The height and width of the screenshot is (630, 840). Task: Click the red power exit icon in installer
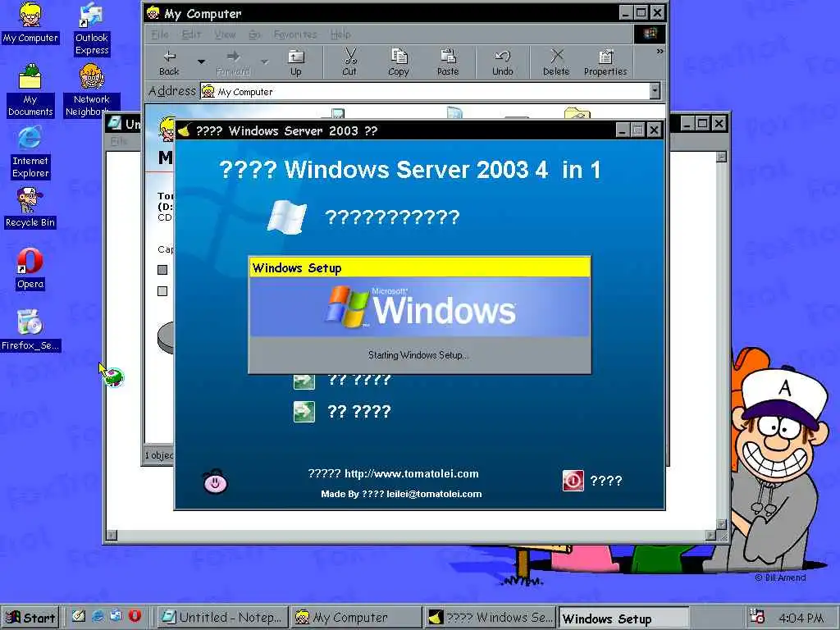573,481
